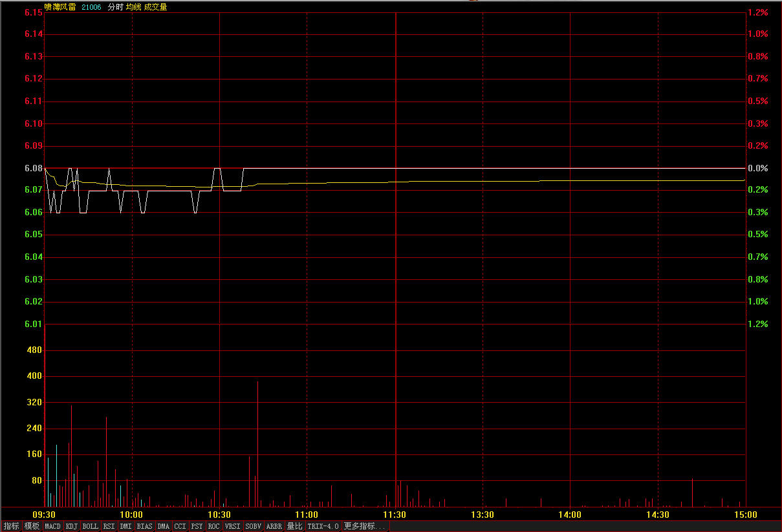The width and height of the screenshot is (782, 532).
Task: Expand 更多指标 for more indicators
Action: 365,526
